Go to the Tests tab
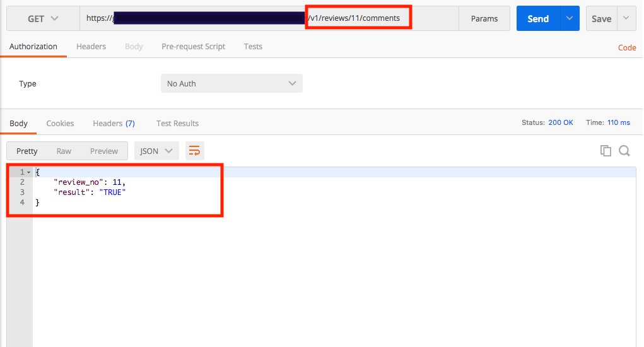Image resolution: width=644 pixels, height=347 pixels. tap(253, 46)
